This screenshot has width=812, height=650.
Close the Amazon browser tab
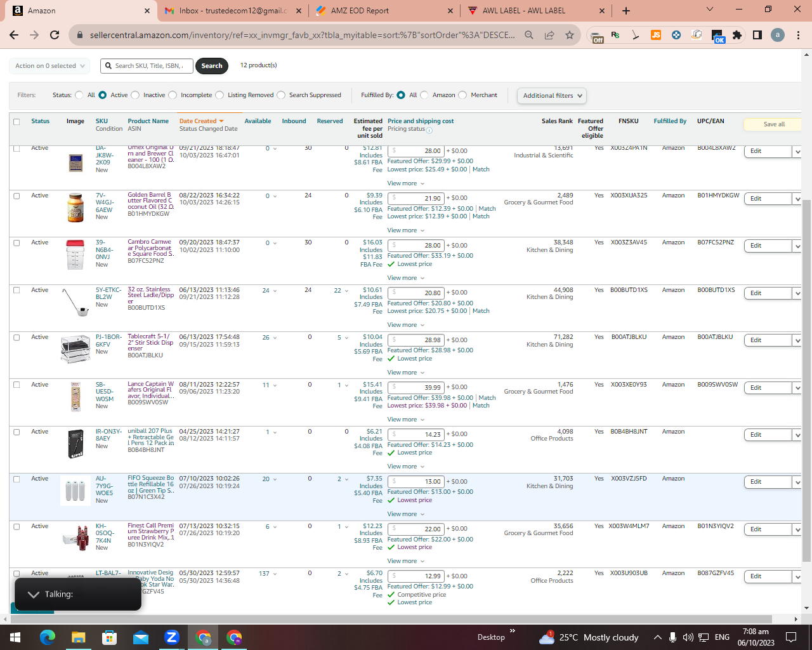click(147, 10)
